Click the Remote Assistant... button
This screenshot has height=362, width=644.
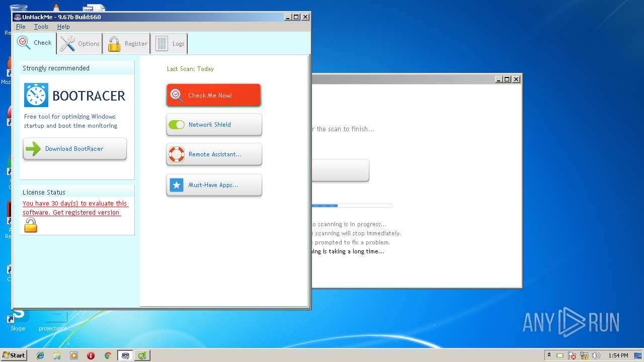(214, 154)
